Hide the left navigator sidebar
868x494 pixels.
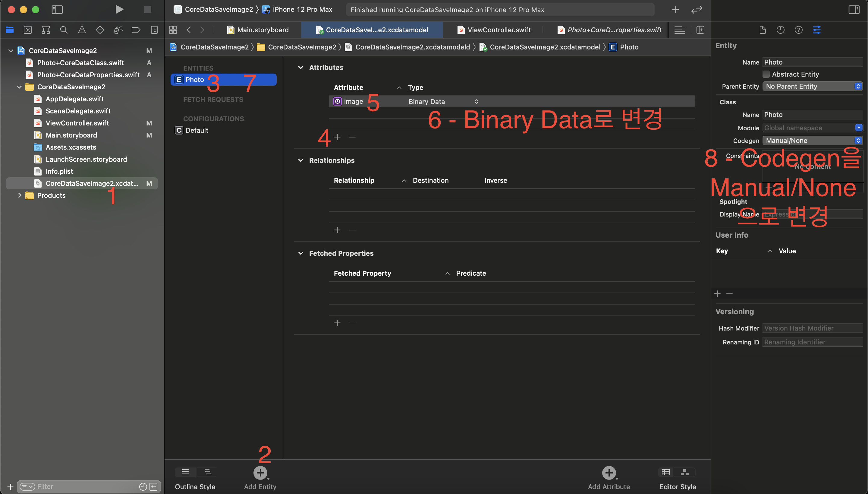coord(57,10)
